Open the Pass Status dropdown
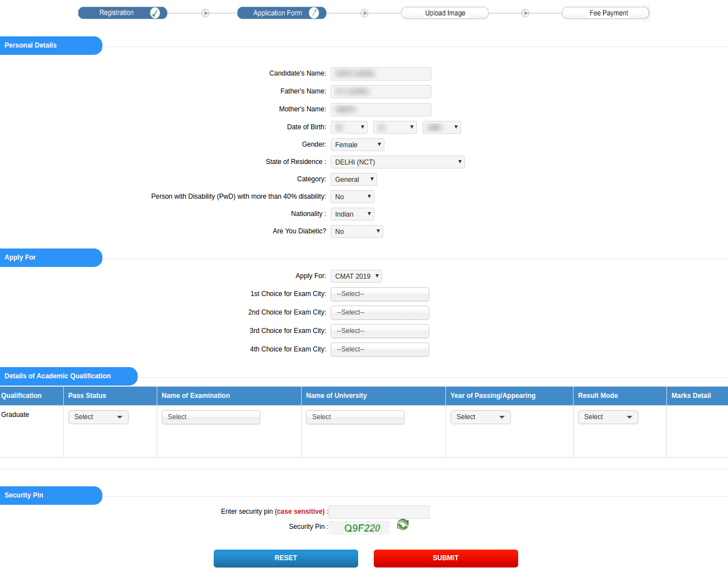 point(98,417)
